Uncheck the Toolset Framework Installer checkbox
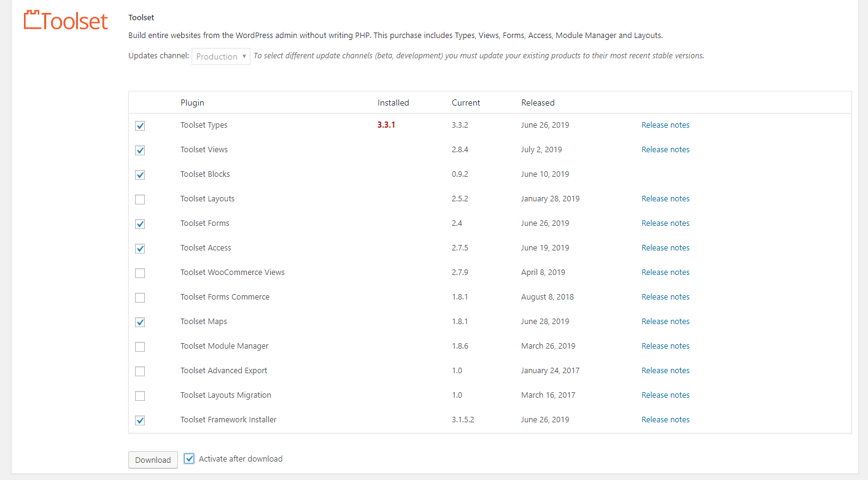Image resolution: width=868 pixels, height=480 pixels. pyautogui.click(x=140, y=420)
